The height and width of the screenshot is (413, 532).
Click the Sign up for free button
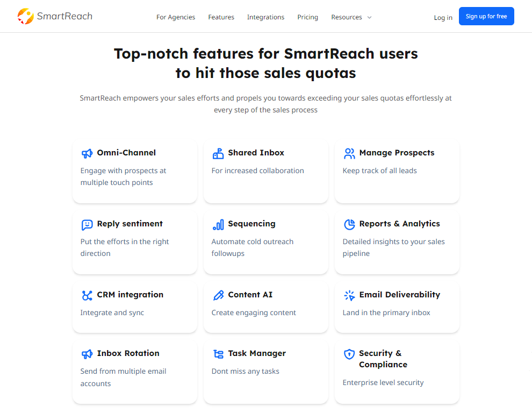point(486,16)
